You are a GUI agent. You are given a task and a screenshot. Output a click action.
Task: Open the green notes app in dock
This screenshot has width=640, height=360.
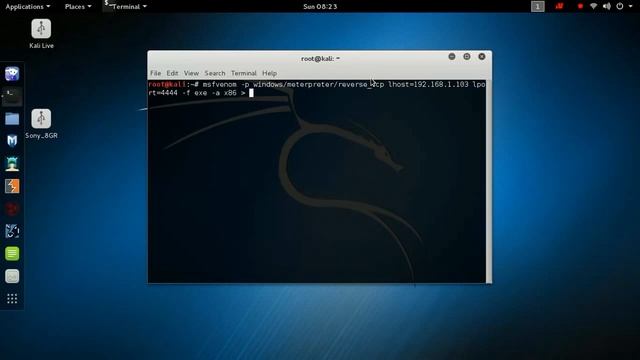click(x=12, y=253)
